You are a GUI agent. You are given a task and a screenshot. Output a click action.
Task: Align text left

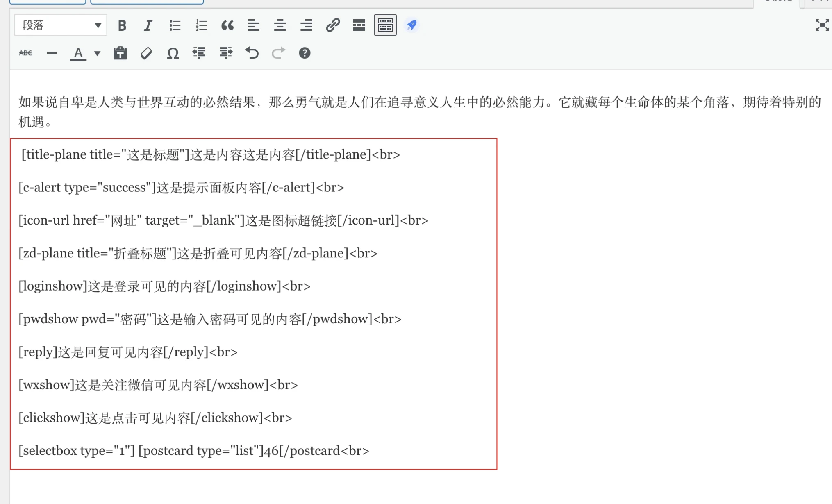tap(253, 25)
